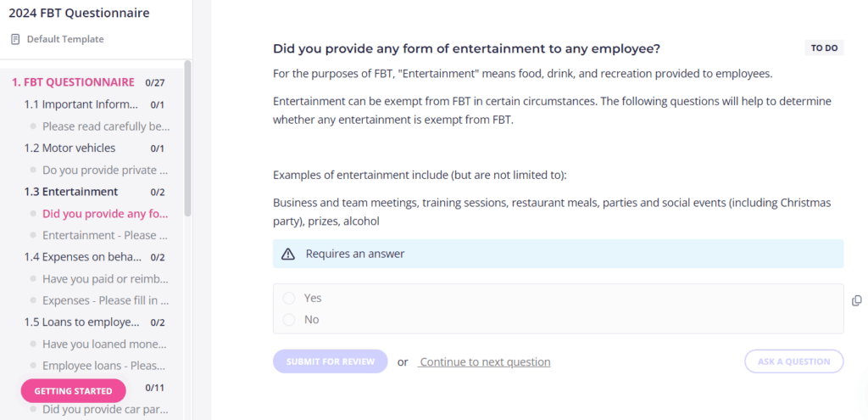Click the TO DO status badge
Screen dimensions: 868x420
[x=824, y=48]
